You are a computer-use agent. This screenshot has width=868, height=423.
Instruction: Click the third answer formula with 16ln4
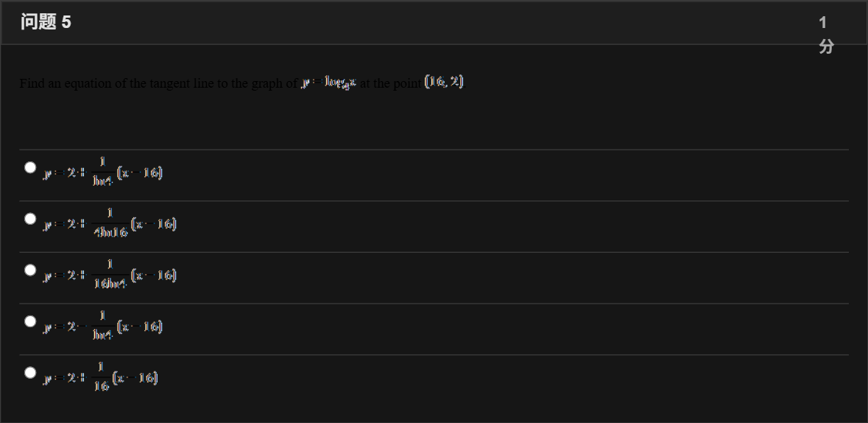tap(110, 274)
